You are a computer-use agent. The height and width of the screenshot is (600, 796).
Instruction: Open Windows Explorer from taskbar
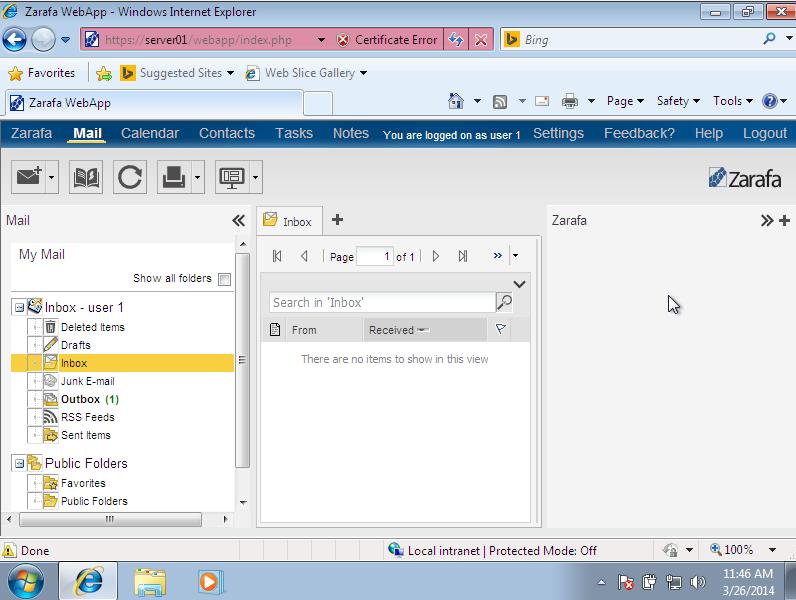tap(150, 582)
